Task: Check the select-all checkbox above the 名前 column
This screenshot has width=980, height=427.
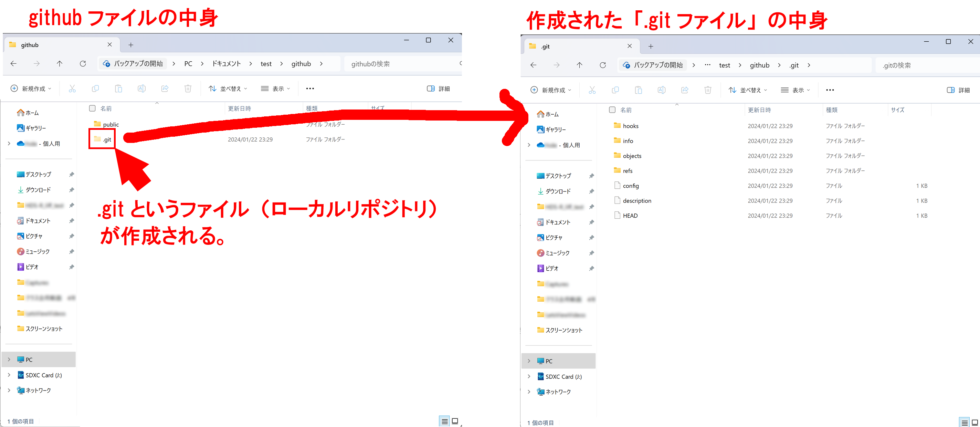Action: coord(92,108)
